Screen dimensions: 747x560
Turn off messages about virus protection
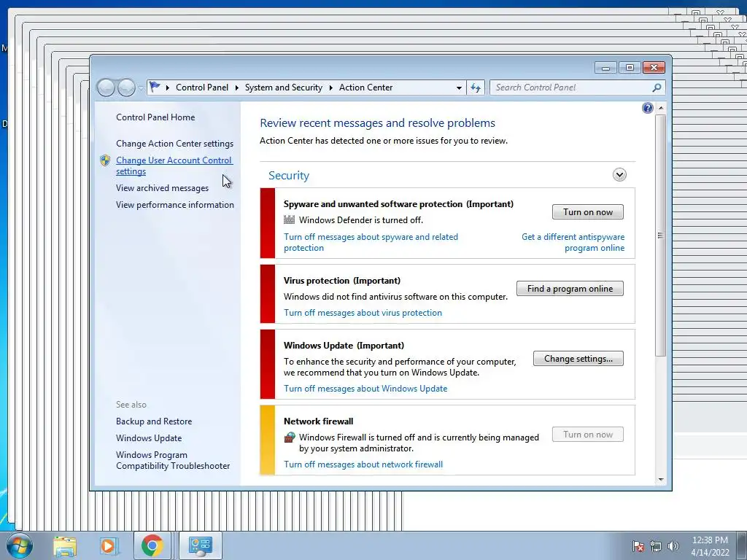click(363, 313)
